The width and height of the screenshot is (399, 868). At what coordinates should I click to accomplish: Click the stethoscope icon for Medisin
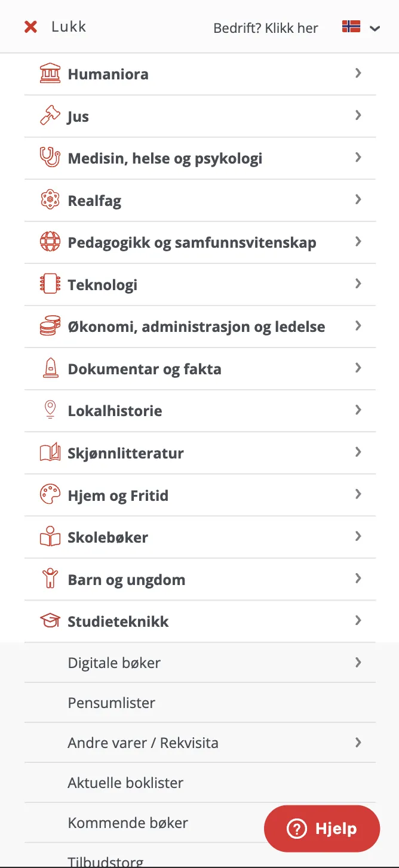pyautogui.click(x=50, y=158)
